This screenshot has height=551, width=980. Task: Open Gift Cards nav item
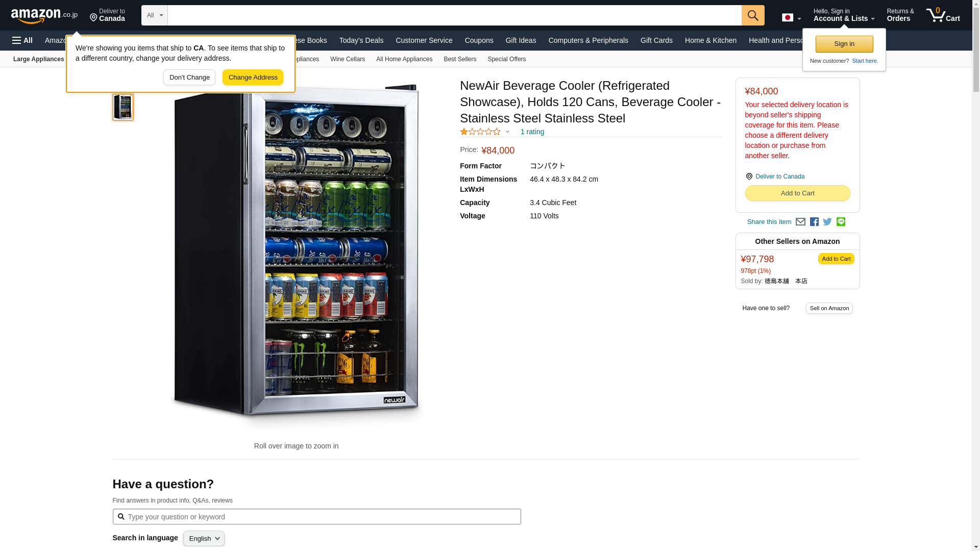pyautogui.click(x=656, y=40)
